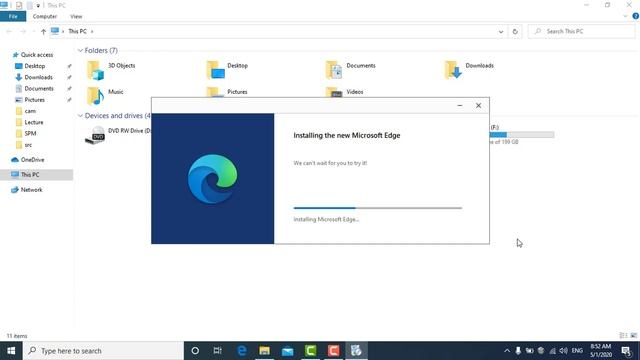Click Properties icon in Quick Access Toolbar
Screen dimensions: 640x360
pyautogui.click(x=19, y=6)
